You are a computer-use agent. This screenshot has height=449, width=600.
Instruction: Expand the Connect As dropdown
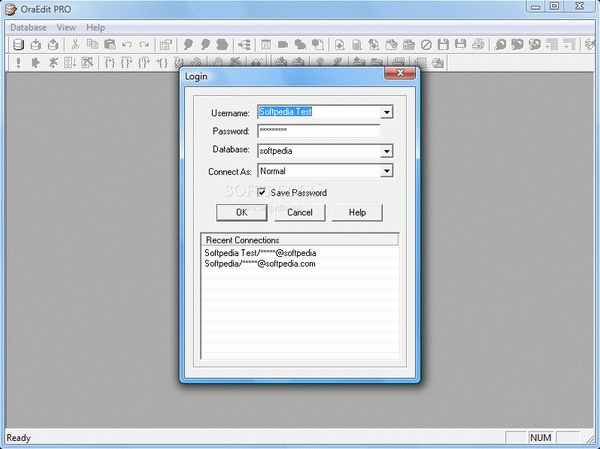(386, 171)
